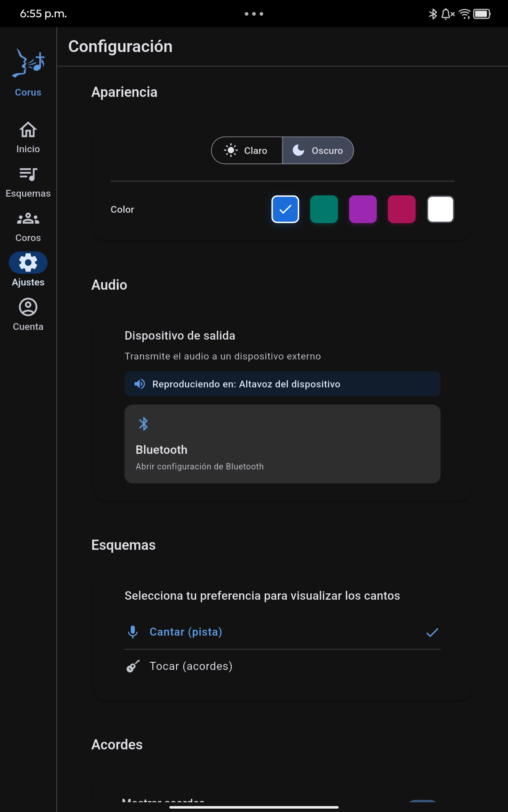Viewport: 508px width, 812px height.
Task: Click the microphone icon beside Cantar
Action: [133, 632]
